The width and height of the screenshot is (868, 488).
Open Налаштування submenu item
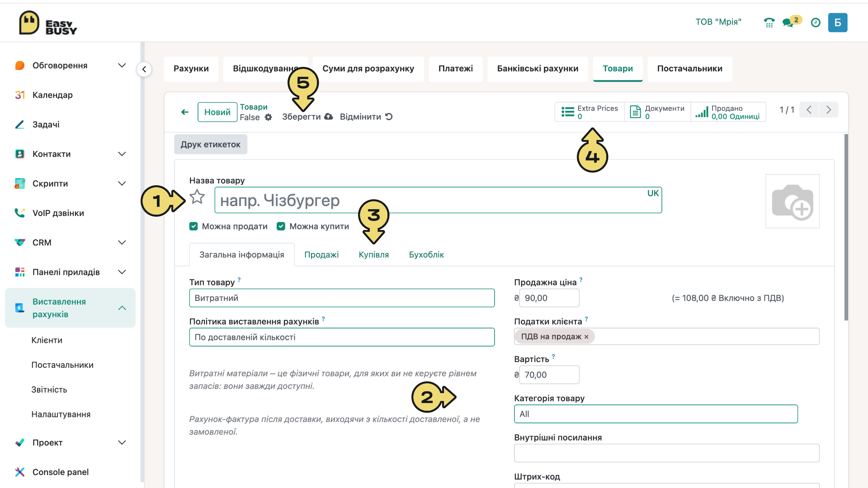61,415
